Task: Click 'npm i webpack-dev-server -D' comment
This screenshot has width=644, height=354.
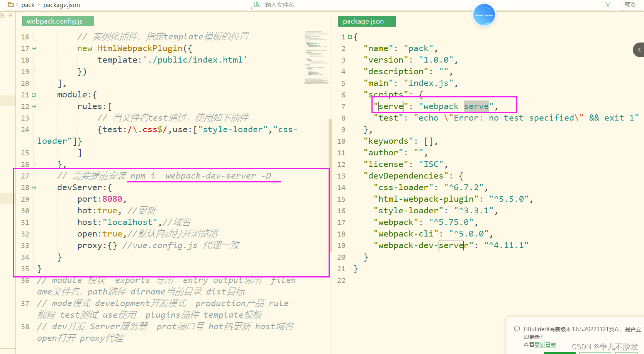Action: point(201,176)
